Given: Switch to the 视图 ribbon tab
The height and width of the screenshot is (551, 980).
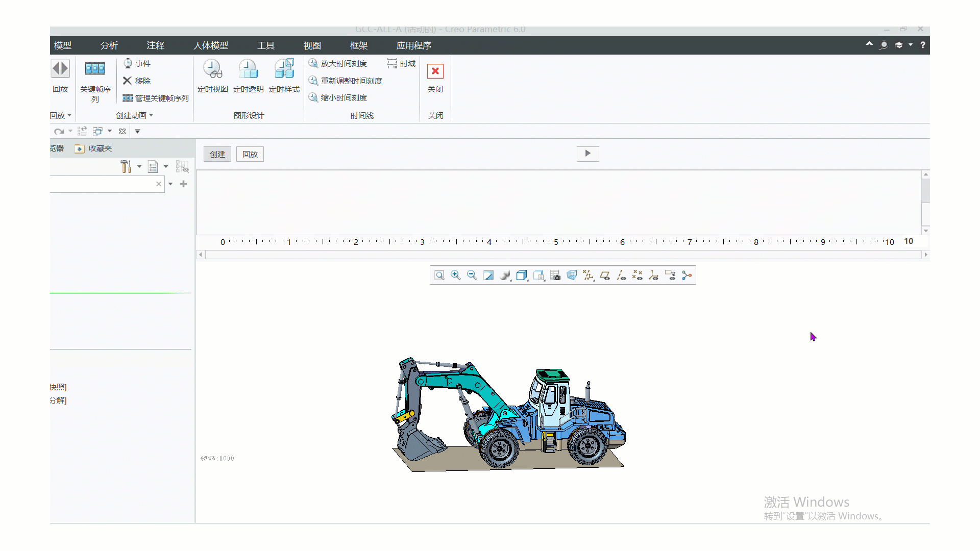Looking at the screenshot, I should [x=312, y=45].
